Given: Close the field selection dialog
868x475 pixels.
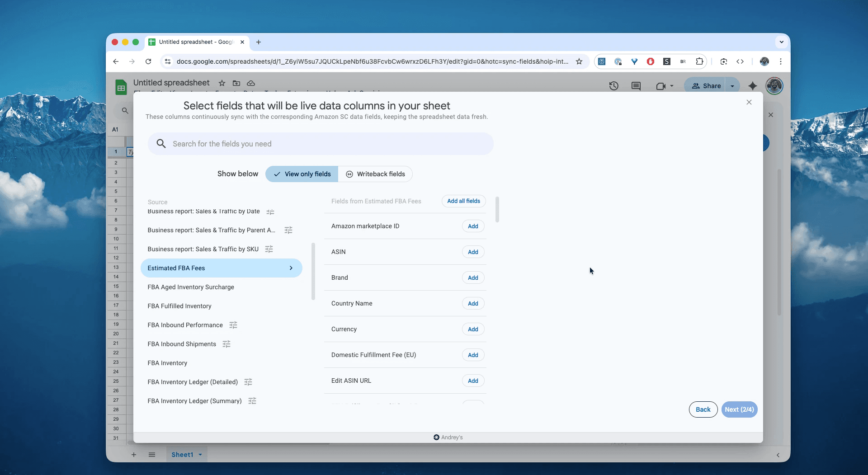Looking at the screenshot, I should (x=749, y=102).
